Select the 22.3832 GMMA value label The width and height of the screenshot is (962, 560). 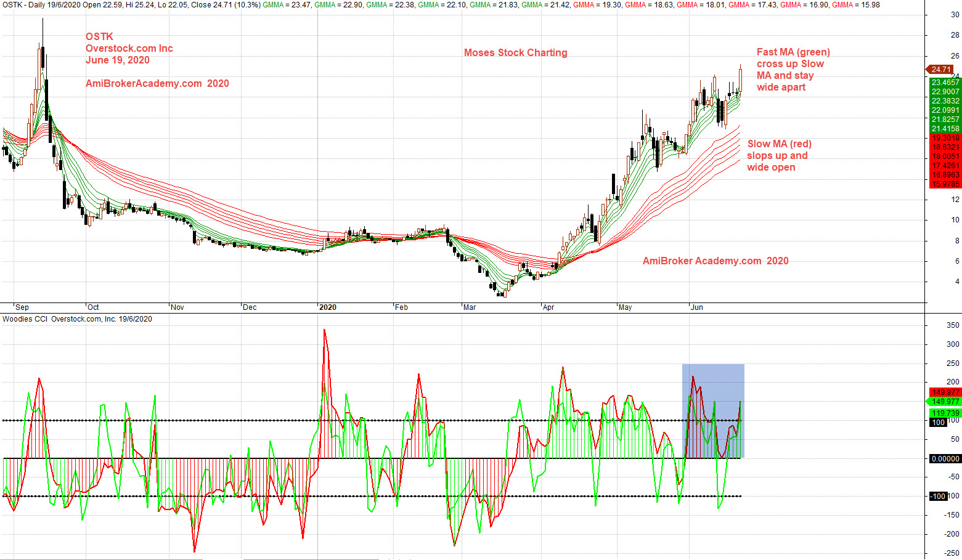coord(945,101)
